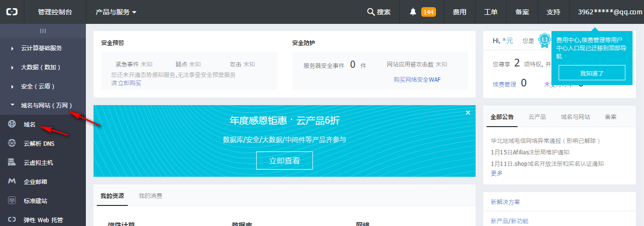Open the 标准建站 icon
The width and height of the screenshot is (644, 226).
[x=12, y=201]
